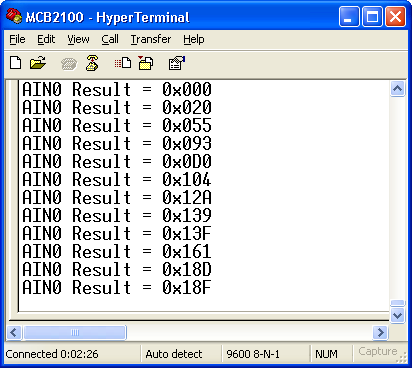412x368 pixels.
Task: Click the HyperTerminal title bar app icon
Action: click(x=14, y=16)
